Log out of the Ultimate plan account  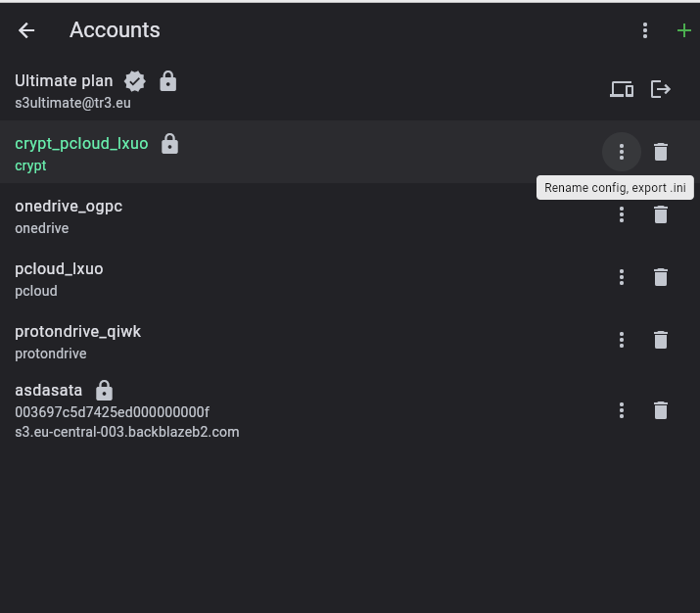661,89
